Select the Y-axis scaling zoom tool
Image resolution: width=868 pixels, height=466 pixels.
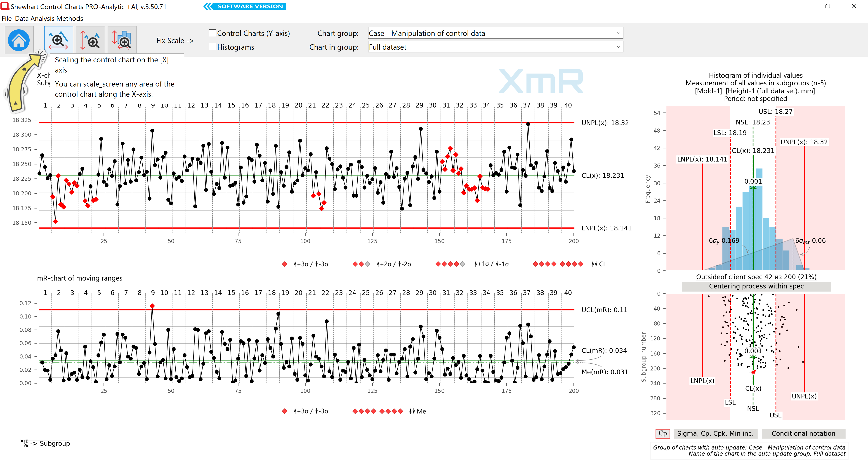(x=90, y=40)
